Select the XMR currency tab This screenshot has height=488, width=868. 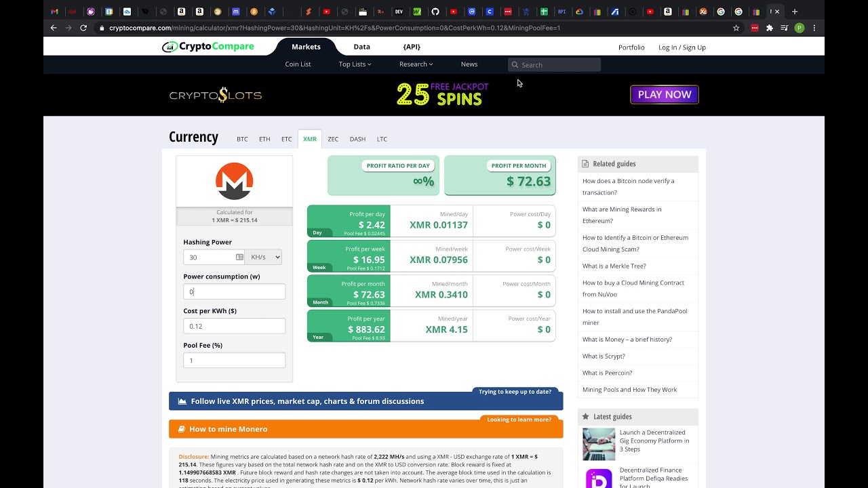point(310,139)
